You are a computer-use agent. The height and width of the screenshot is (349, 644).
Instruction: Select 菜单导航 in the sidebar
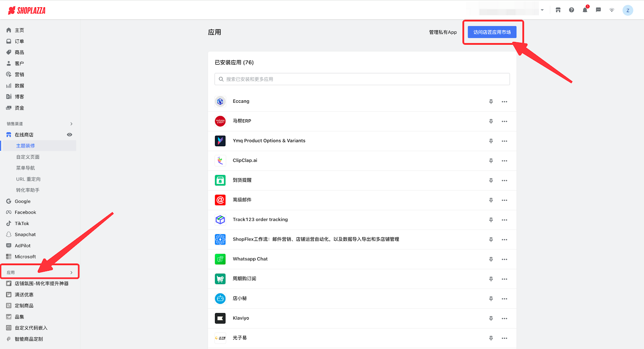coord(25,168)
